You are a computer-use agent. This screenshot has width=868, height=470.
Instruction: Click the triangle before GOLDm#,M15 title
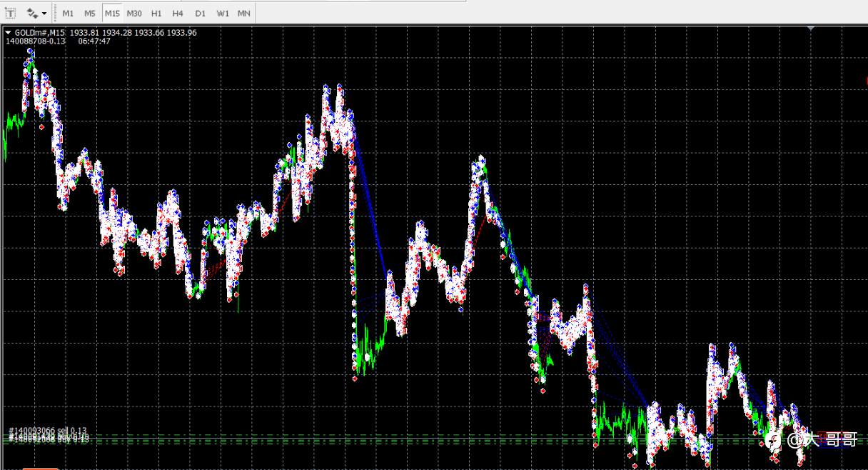tap(9, 33)
